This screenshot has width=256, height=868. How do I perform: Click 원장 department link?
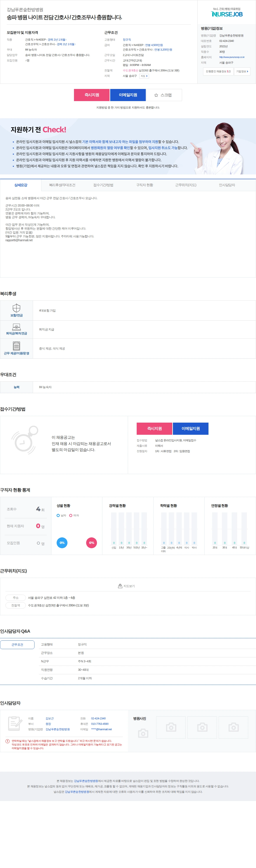(x=48, y=724)
